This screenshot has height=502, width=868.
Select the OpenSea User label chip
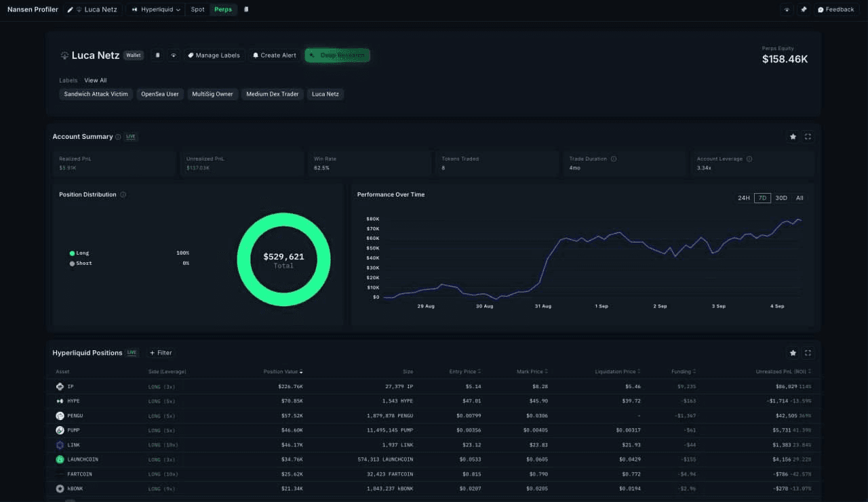click(x=160, y=94)
